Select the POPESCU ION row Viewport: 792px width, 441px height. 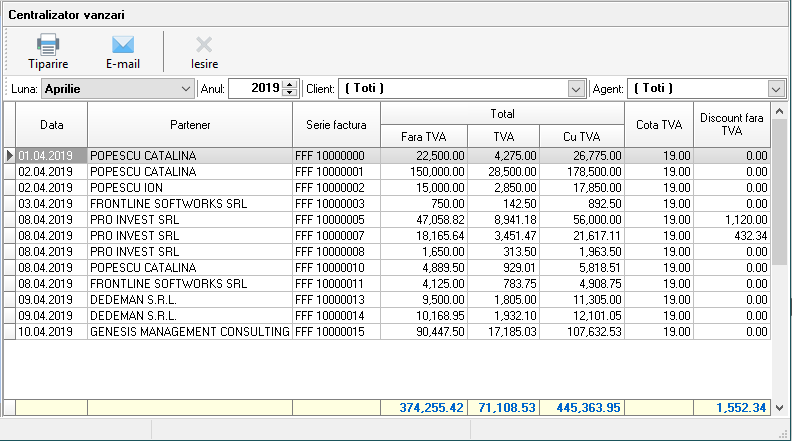pos(189,187)
